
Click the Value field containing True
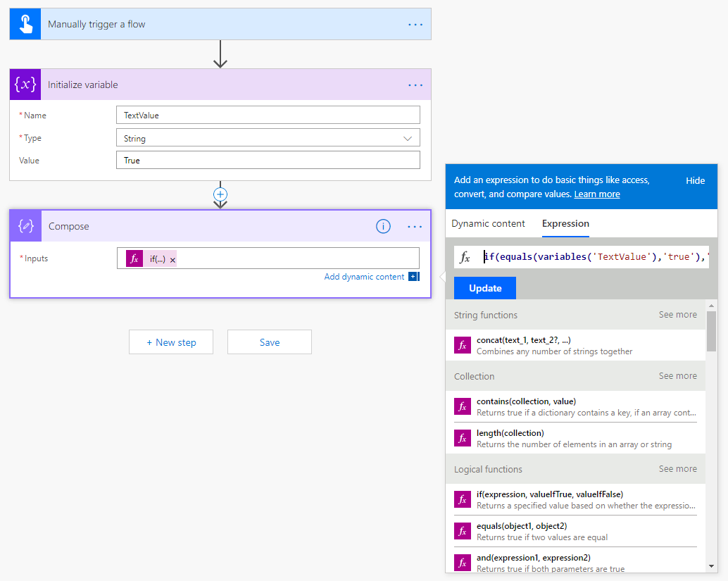click(268, 161)
